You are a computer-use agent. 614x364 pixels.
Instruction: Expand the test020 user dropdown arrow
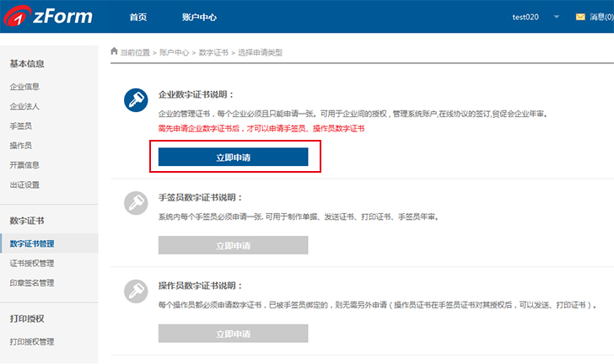click(x=557, y=17)
